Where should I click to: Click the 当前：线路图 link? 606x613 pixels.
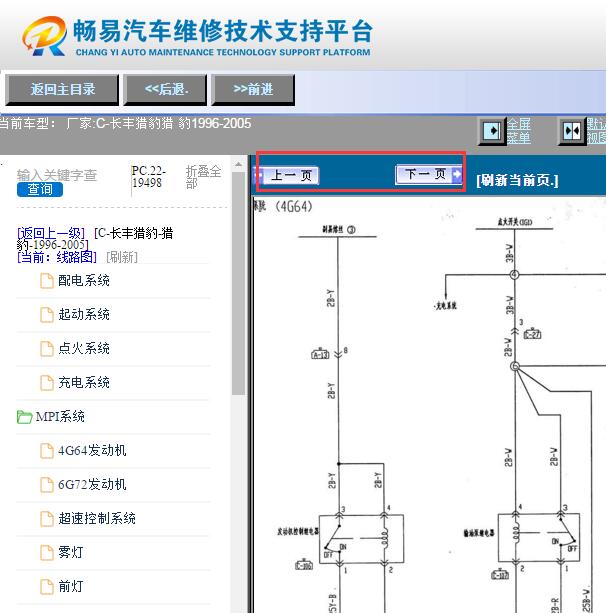[57, 257]
